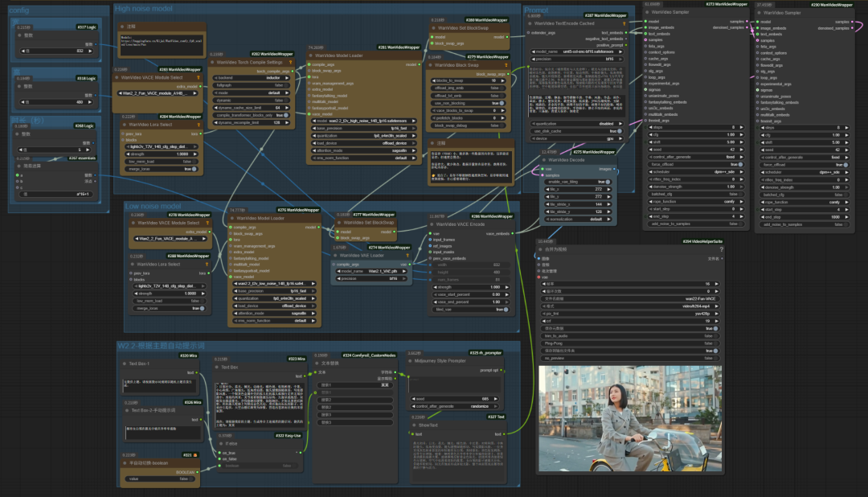Screen dimensions: 868x497
Task: Open help icon on #278 low-noise VACE Module Select
Action: point(207,223)
